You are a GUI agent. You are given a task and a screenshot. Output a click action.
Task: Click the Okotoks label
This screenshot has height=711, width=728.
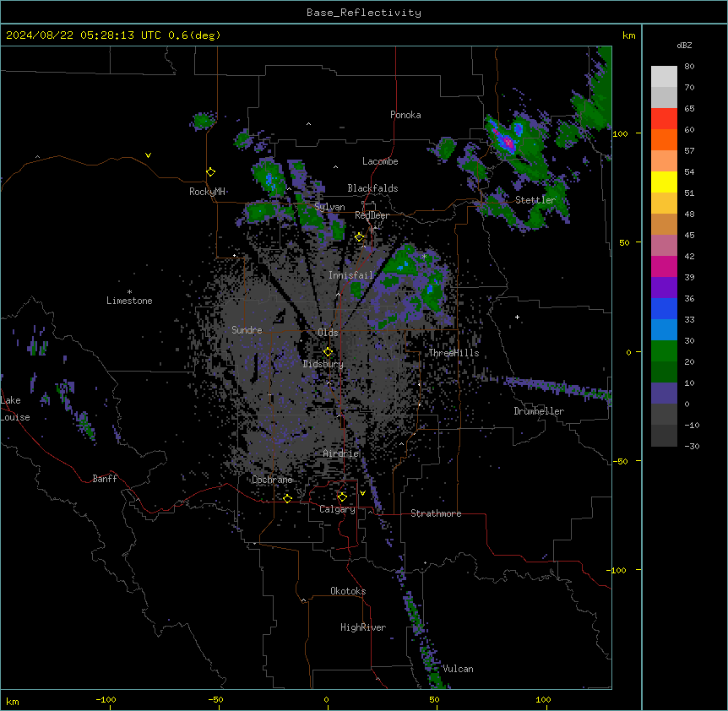[348, 591]
